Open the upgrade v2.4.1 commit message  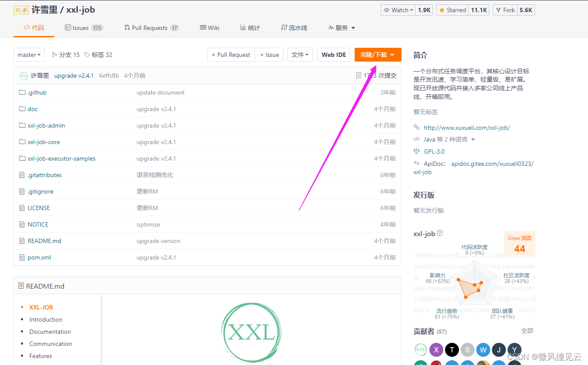click(74, 76)
